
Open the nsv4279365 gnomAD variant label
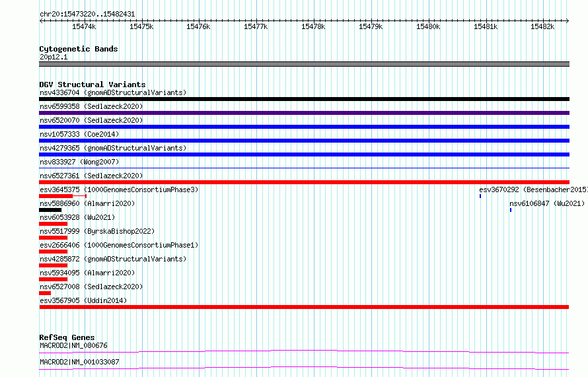(113, 148)
